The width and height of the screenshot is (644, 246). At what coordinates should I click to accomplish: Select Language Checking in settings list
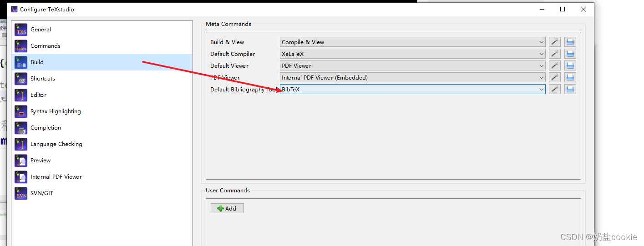[x=102, y=144]
